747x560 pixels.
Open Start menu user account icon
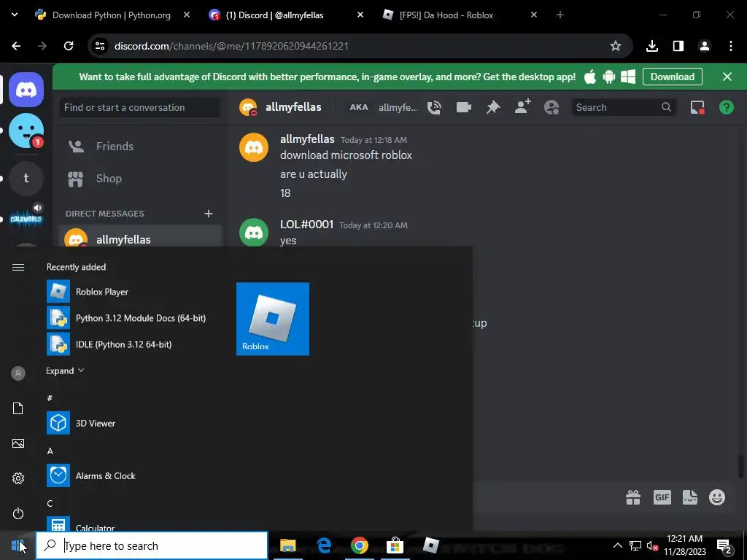(x=18, y=373)
